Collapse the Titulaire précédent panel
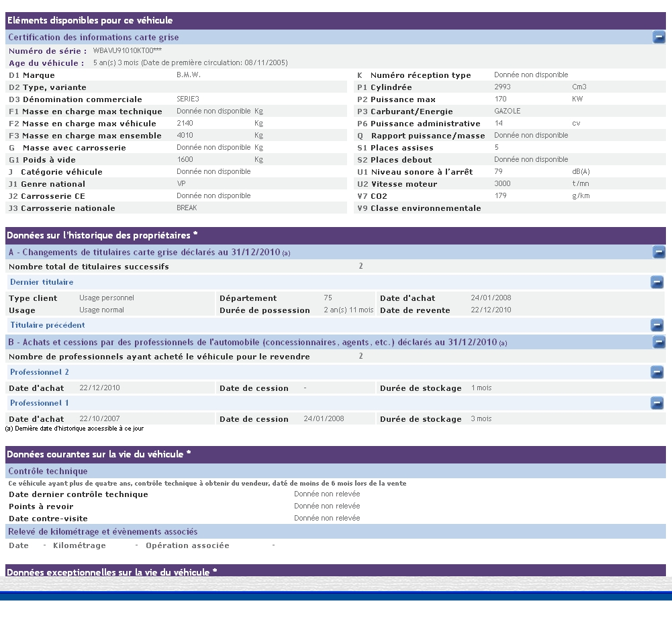This screenshot has width=672, height=624. [657, 325]
